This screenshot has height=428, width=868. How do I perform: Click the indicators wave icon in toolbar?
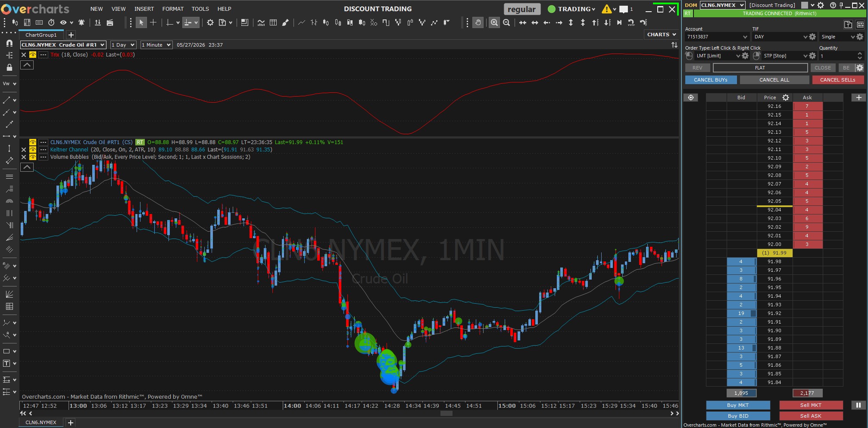click(261, 22)
